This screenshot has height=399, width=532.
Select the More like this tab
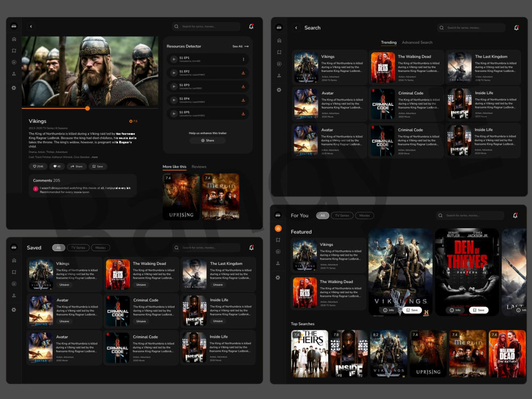pos(174,167)
